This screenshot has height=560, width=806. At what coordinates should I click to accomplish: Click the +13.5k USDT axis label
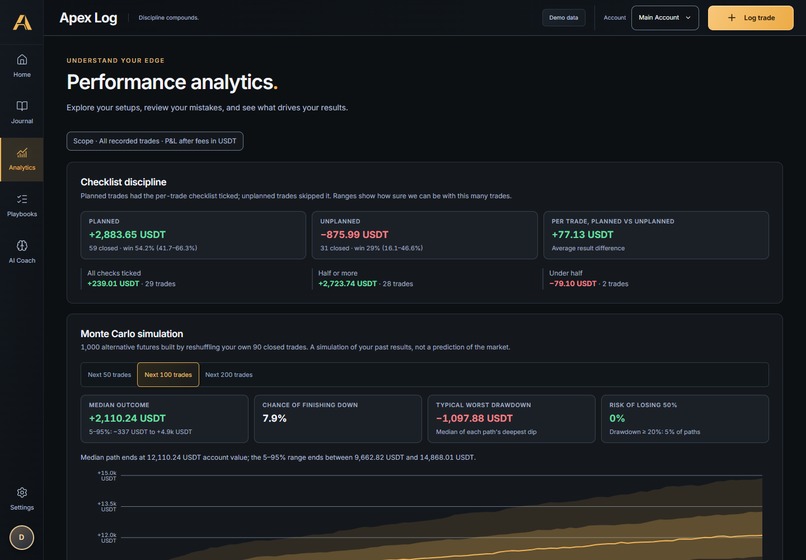[108, 507]
